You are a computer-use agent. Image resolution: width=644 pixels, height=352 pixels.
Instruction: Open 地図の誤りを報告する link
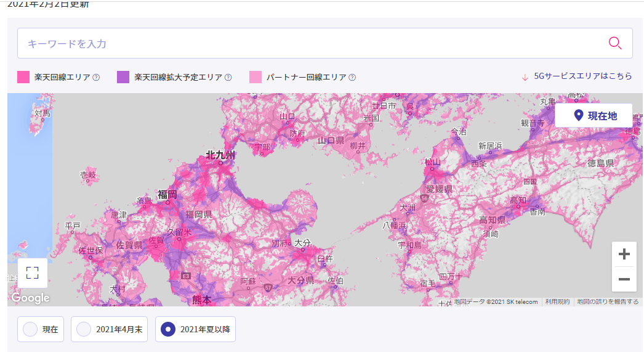tap(608, 302)
